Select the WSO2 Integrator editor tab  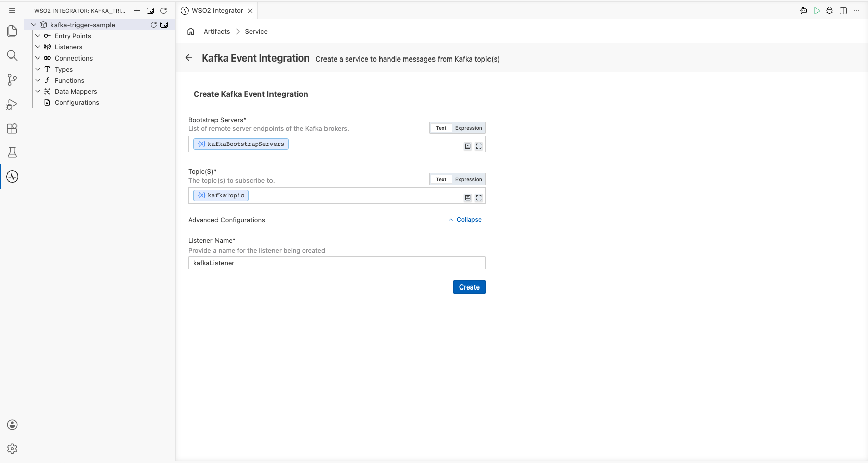[217, 10]
